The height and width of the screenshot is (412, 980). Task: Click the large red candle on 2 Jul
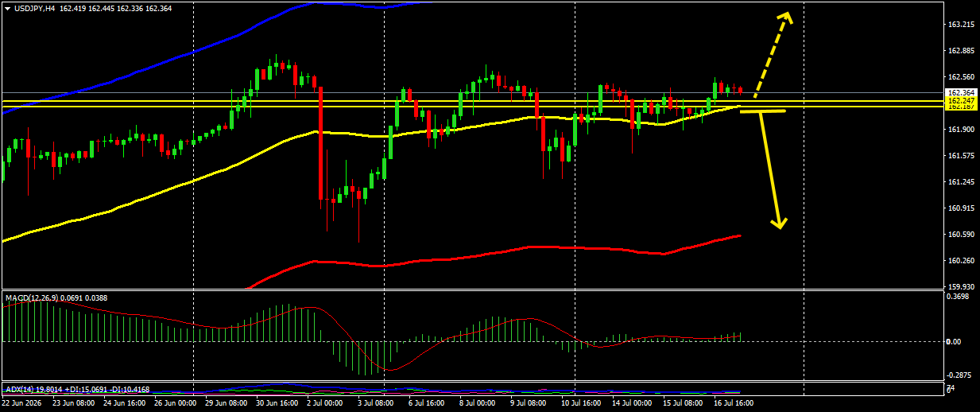[x=320, y=143]
